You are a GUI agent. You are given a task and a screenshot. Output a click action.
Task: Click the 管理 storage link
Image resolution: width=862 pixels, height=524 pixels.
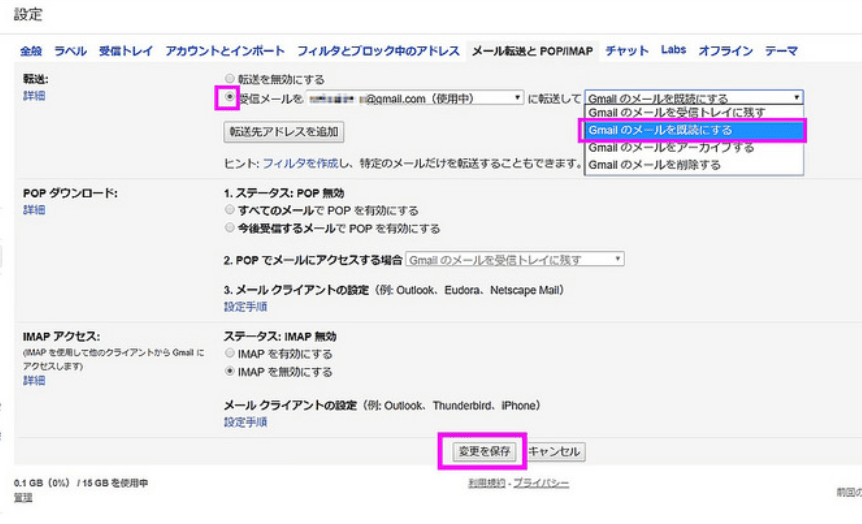(23, 498)
